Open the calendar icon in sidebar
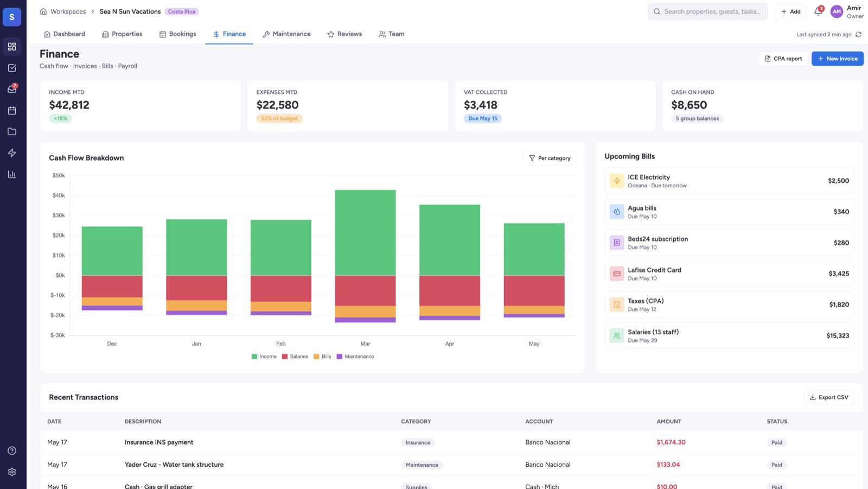 pyautogui.click(x=12, y=111)
